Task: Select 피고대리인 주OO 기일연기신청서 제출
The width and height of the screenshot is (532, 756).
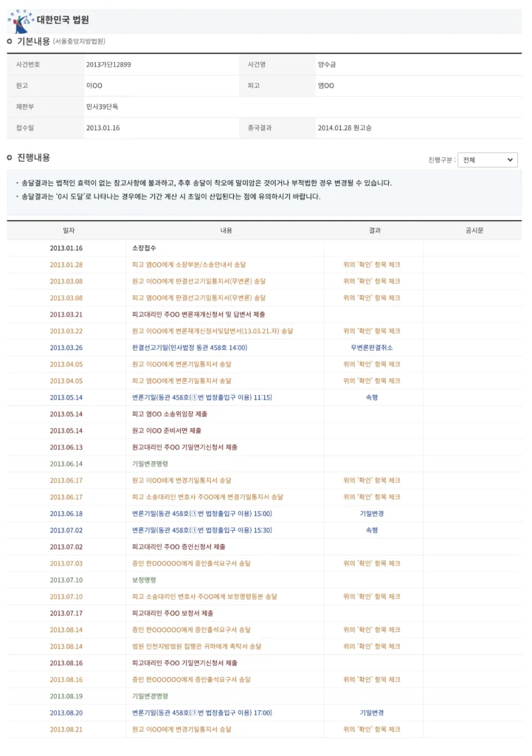Action: pos(184,663)
